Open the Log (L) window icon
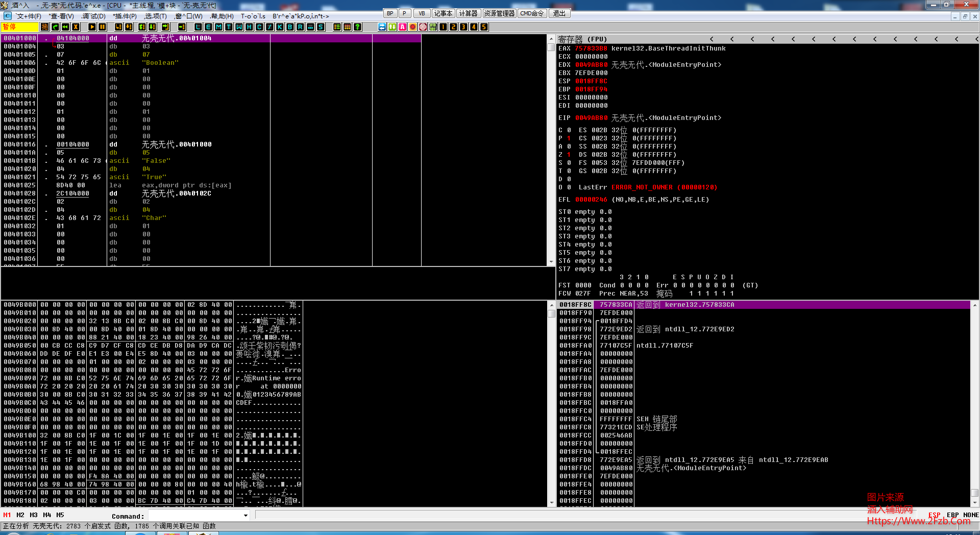Screen dimensions: 980x535 [x=198, y=27]
